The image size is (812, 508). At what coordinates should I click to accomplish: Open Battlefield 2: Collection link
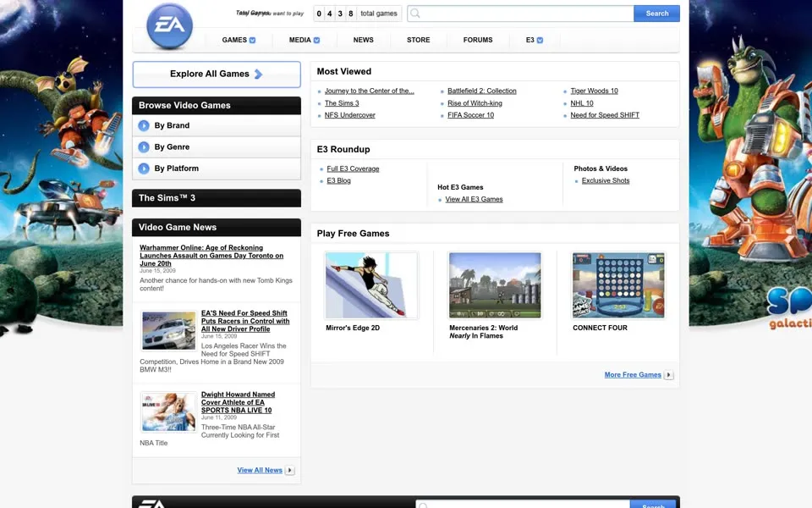click(482, 91)
